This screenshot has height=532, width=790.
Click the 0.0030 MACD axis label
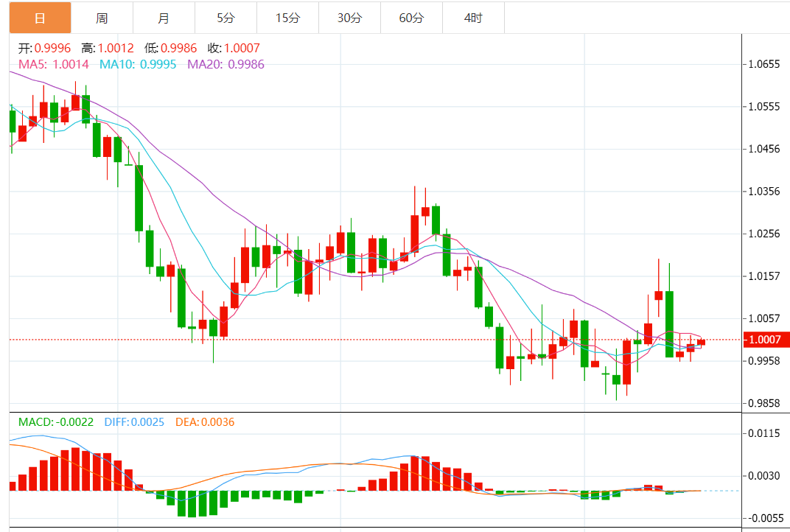tap(763, 475)
